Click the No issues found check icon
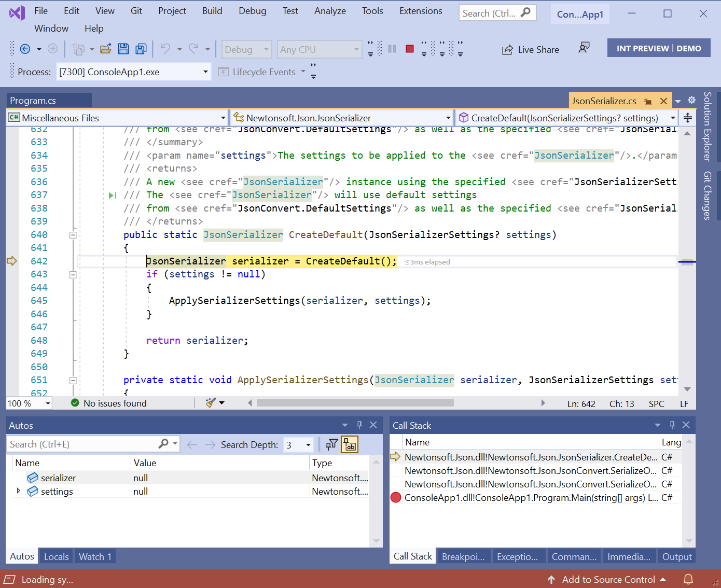The image size is (721, 588). (x=75, y=403)
